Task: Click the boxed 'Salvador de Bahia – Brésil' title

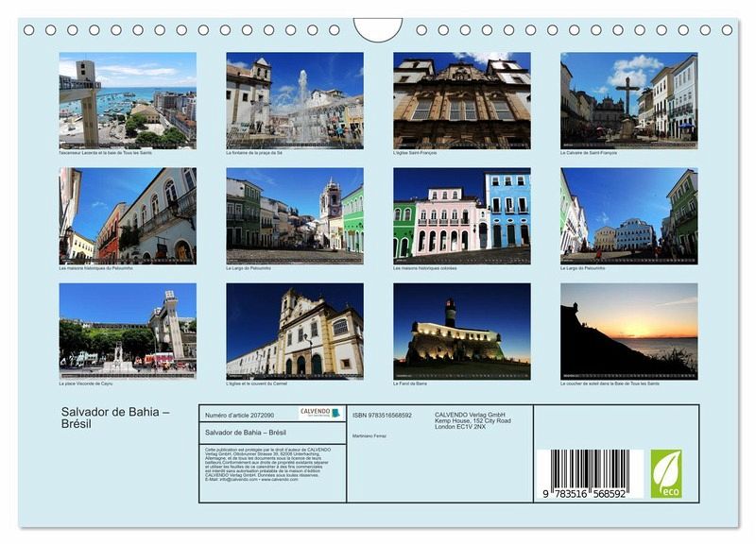Action: pyautogui.click(x=246, y=433)
